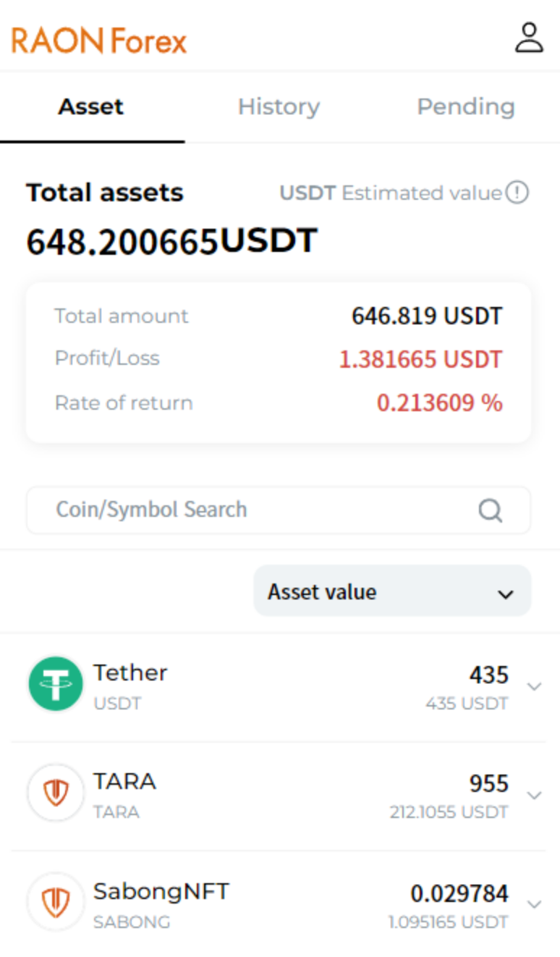Expand the TARA row chevron
Viewport: 560px width, 957px height.
click(535, 795)
